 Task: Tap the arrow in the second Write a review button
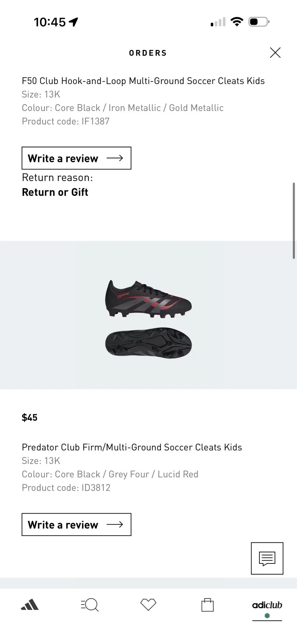(x=115, y=525)
